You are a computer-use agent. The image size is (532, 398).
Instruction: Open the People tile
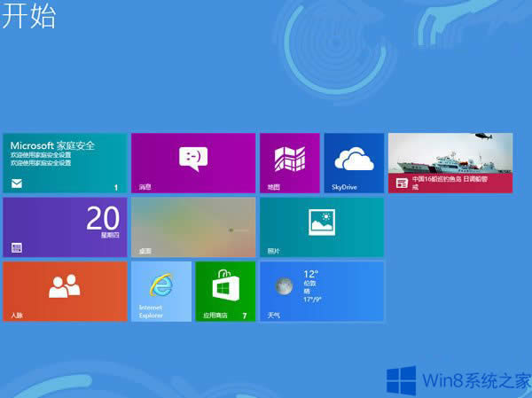[x=65, y=291]
